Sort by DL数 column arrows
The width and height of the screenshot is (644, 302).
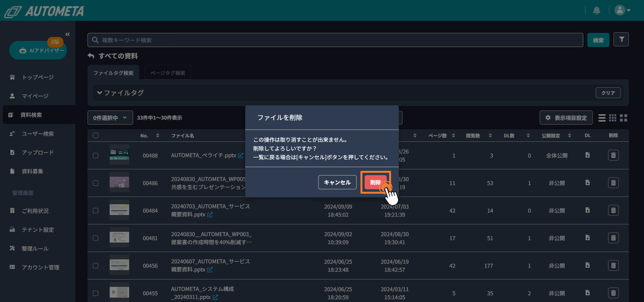[x=528, y=135]
